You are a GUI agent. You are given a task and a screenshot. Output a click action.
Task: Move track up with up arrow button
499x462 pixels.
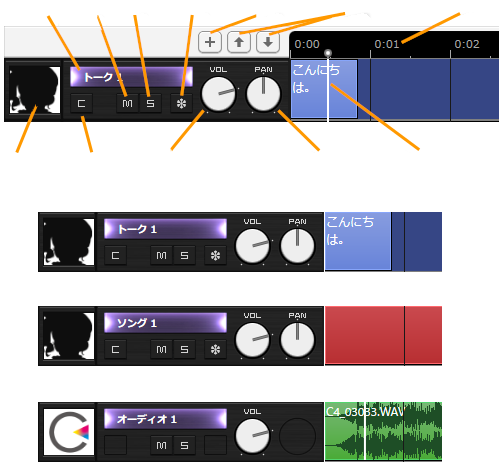click(x=239, y=42)
